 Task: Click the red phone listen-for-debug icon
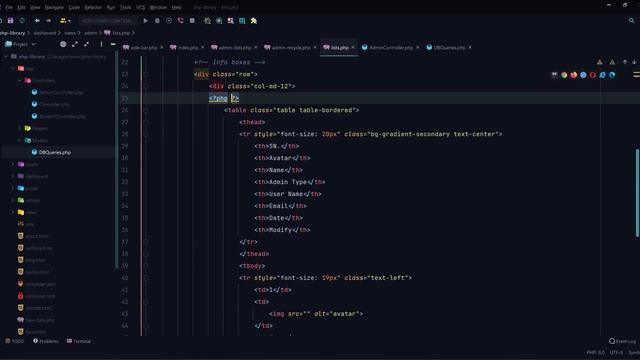tap(180, 20)
